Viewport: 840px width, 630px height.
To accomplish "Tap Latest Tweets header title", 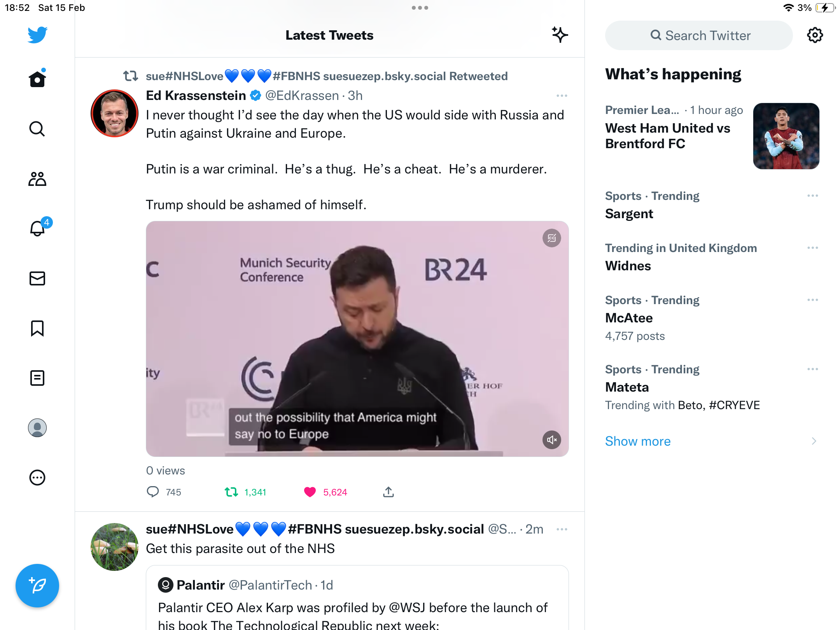I will [x=329, y=35].
